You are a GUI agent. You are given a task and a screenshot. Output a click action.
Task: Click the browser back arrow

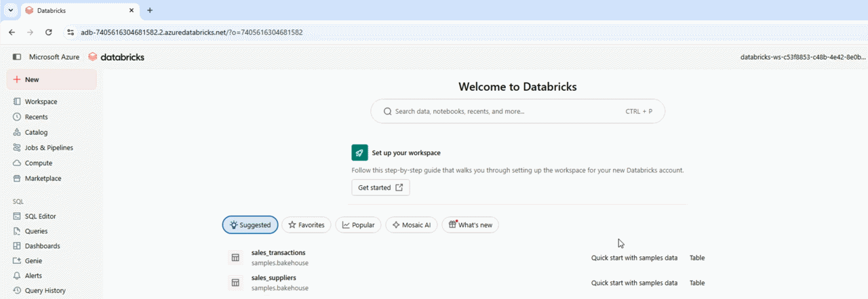pyautogui.click(x=12, y=32)
